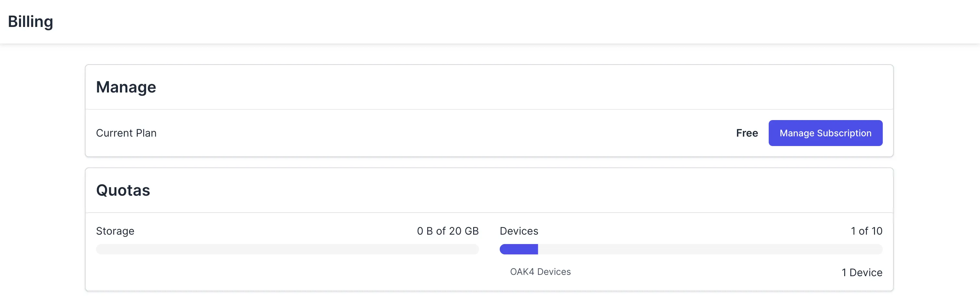
Task: Click the 1 of 10 devices count
Action: 866,231
